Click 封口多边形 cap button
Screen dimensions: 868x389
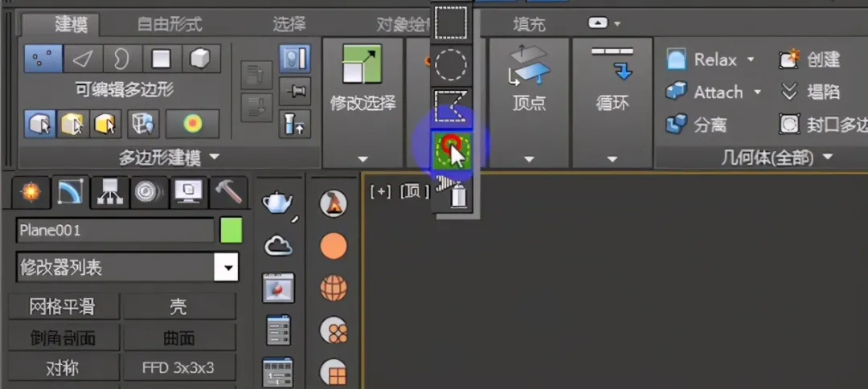[823, 125]
